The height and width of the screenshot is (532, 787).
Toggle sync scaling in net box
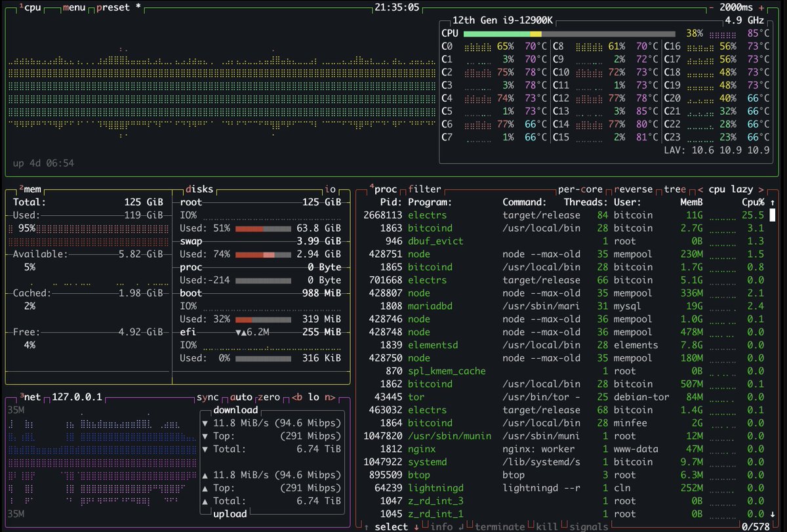[x=208, y=397]
